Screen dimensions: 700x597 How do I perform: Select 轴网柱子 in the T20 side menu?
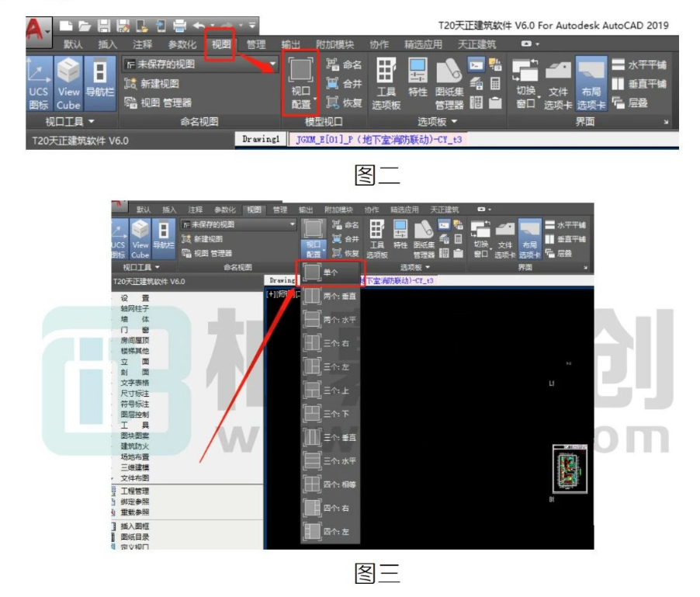(x=134, y=308)
